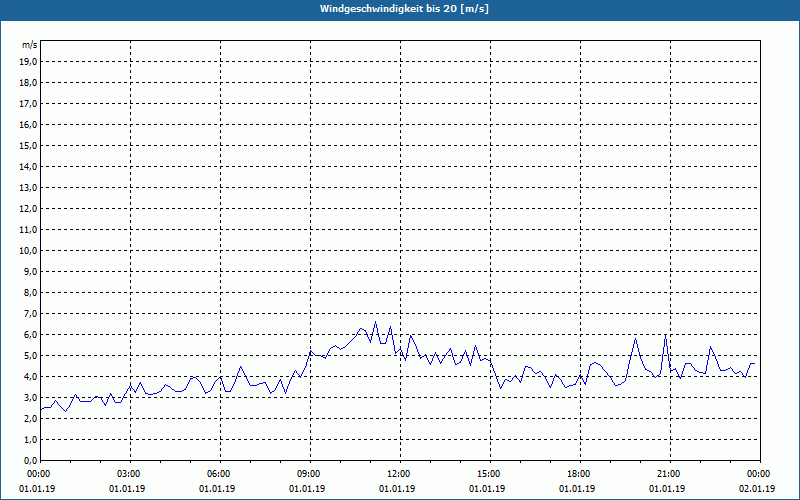Click the wind speed spike just before 21:00
This screenshot has width=800, height=500.
(x=665, y=335)
